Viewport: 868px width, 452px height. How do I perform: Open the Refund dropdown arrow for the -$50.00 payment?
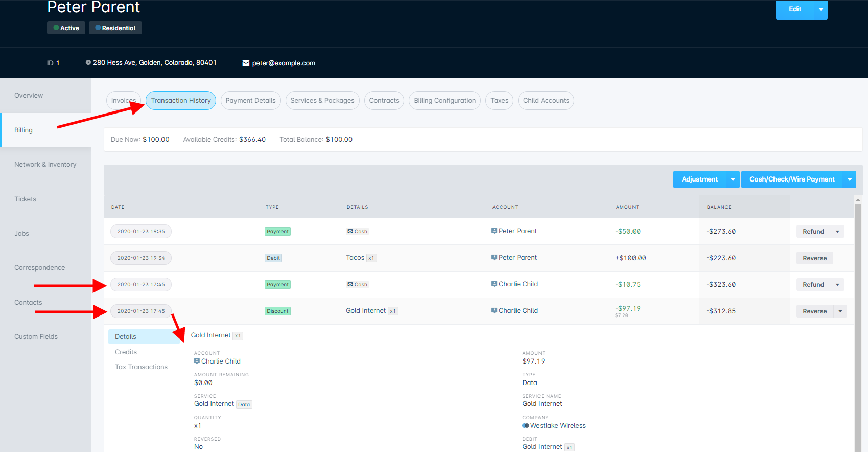coord(837,232)
